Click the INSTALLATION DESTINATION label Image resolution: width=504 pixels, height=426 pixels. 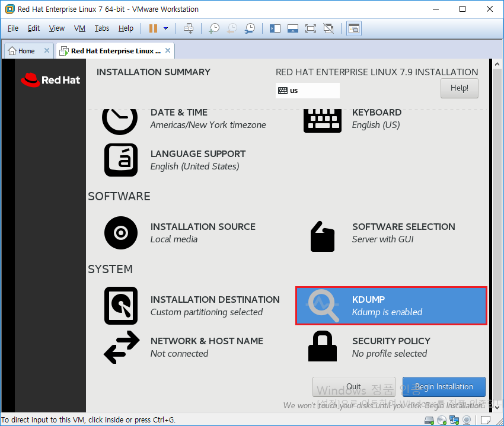coord(215,300)
